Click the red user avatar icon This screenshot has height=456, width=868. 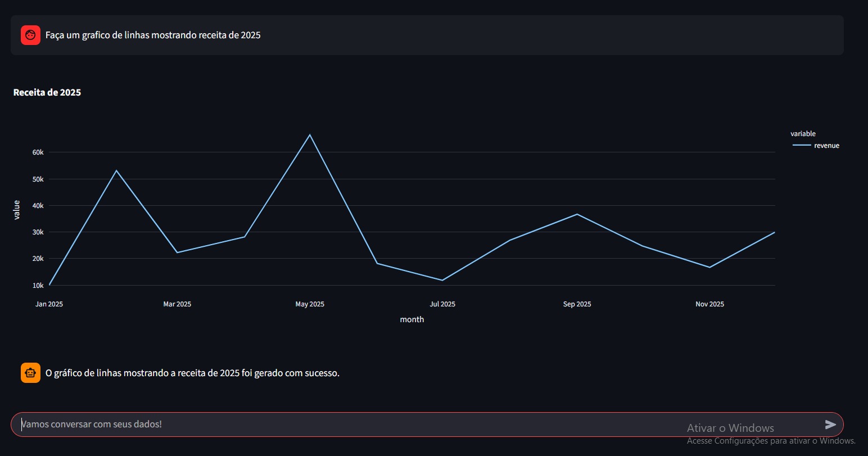pyautogui.click(x=30, y=35)
